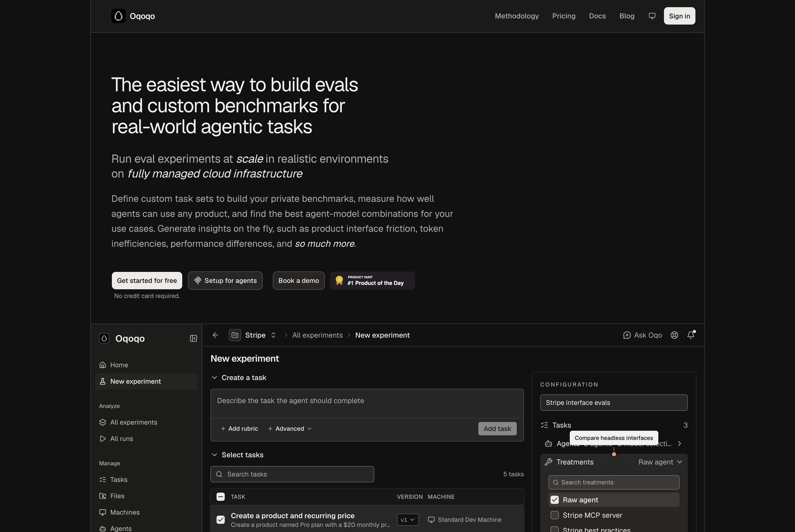Click the All experiments layers icon
The image size is (795, 532).
click(x=103, y=422)
